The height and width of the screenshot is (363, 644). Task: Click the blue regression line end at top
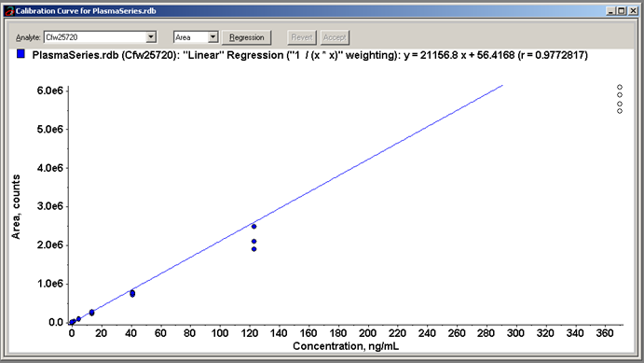501,86
